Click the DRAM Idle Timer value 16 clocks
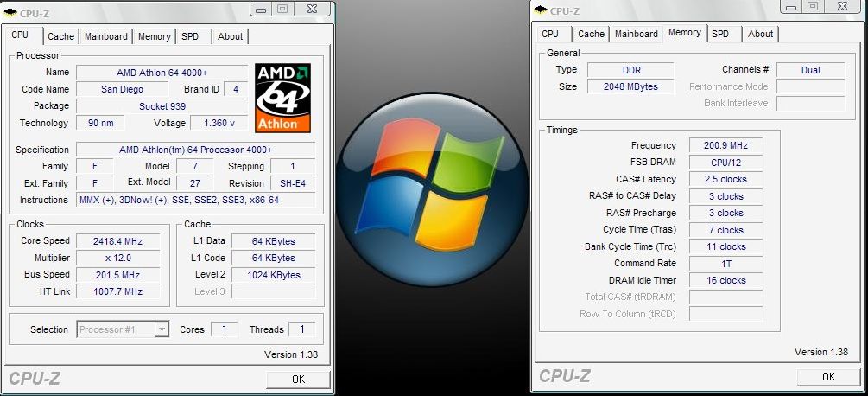 pos(725,280)
